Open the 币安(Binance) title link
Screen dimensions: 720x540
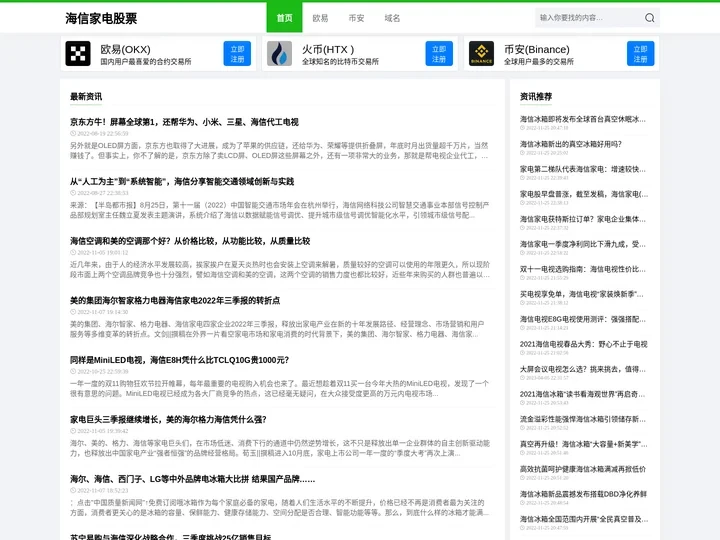tap(537, 49)
